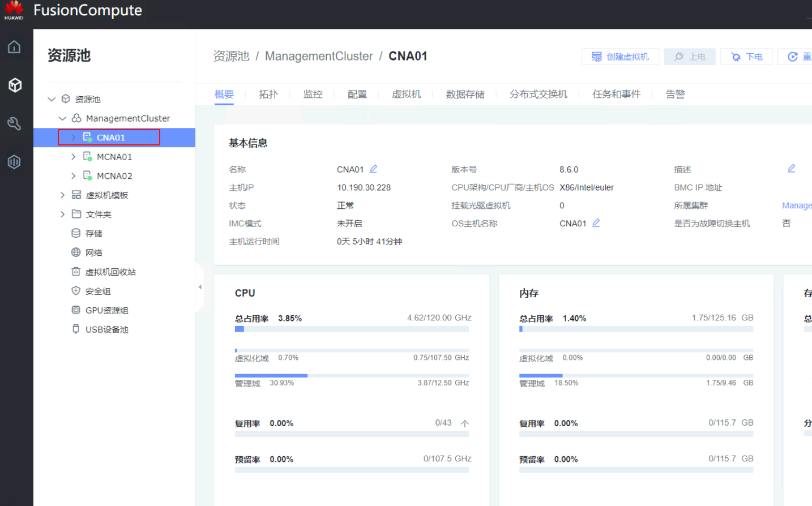Collapse the ManagementCluster tree node

click(x=62, y=118)
